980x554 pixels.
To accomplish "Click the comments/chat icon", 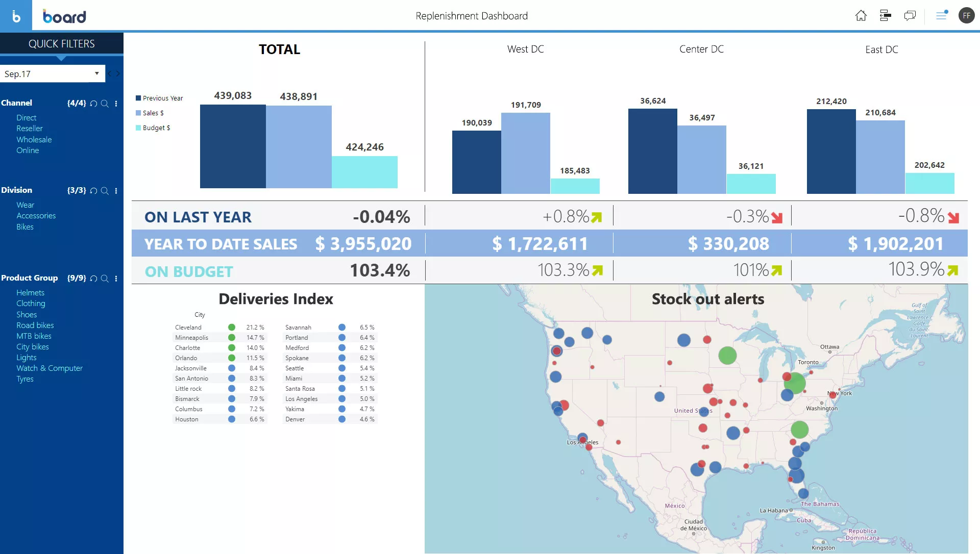I will [910, 15].
